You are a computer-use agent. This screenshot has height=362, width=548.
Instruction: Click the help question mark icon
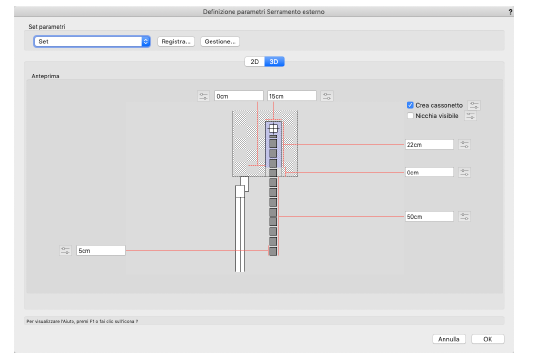pos(510,12)
